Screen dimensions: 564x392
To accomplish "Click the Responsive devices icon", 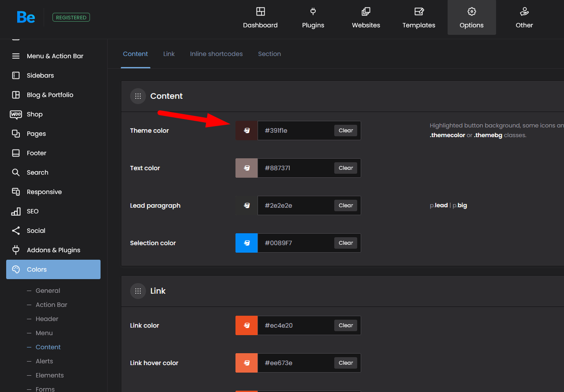I will pyautogui.click(x=16, y=192).
